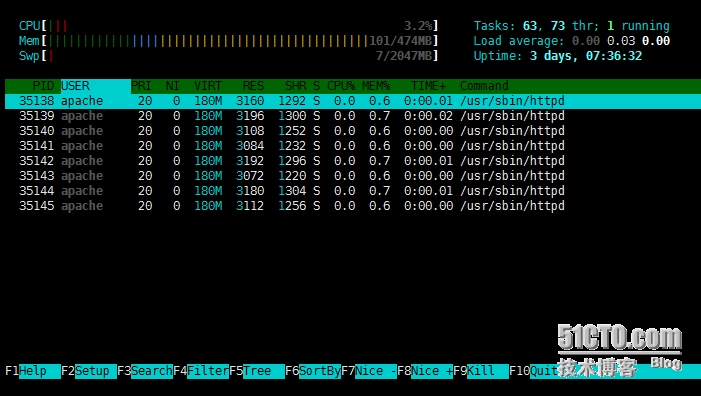701x396 pixels.
Task: Select process row with PID 35141
Action: click(353, 146)
